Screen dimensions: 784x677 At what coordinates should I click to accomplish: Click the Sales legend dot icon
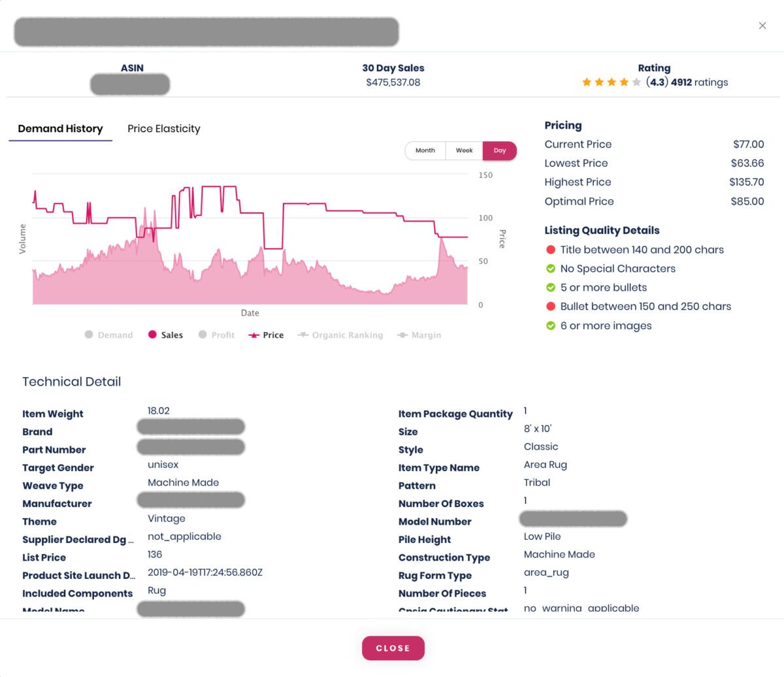[x=153, y=335]
